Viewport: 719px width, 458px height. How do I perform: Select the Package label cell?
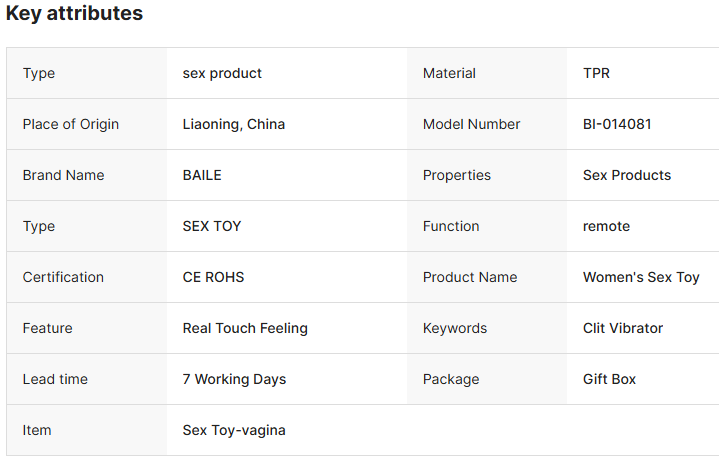[451, 379]
